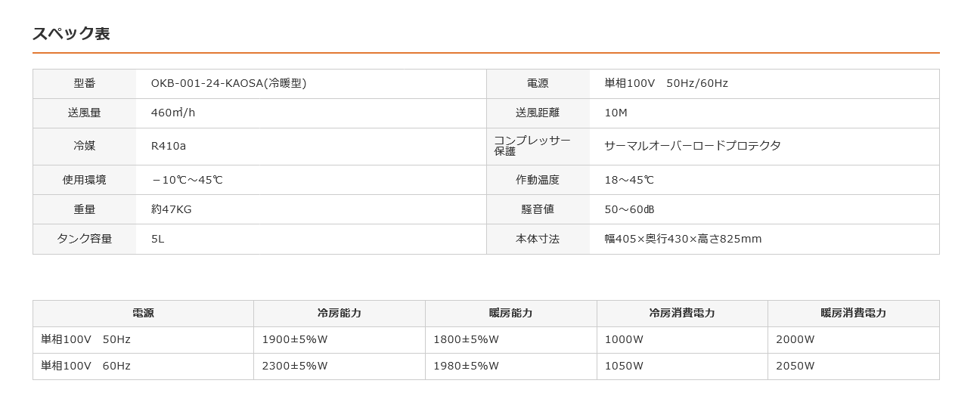The width and height of the screenshot is (980, 402).
Task: Click the スペック表 heading
Action: [71, 34]
